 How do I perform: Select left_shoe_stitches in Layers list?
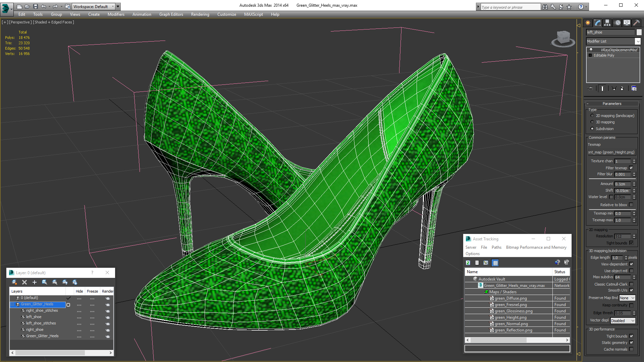(41, 323)
